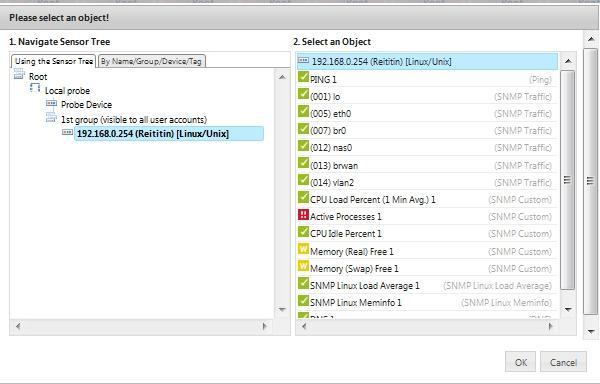Click the Root group icon in tree
The width and height of the screenshot is (600, 384).
[x=19, y=74]
